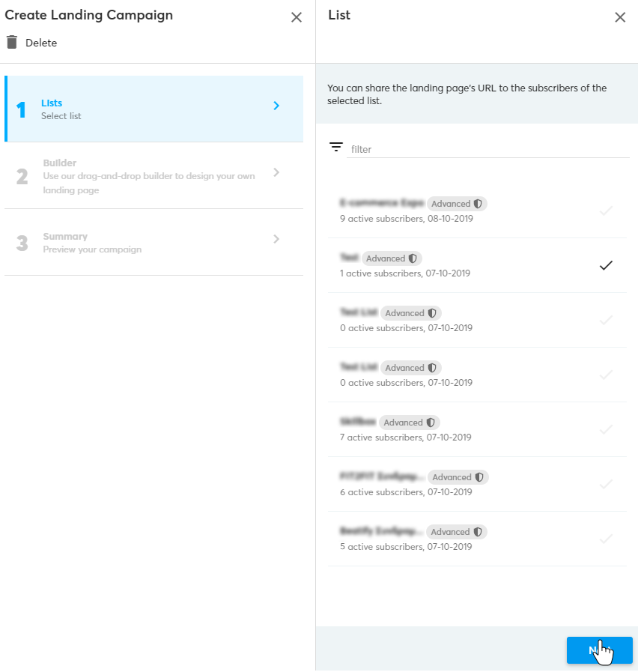Screen dimensions: 638x672
Task: Expand the Builder step chevron
Action: click(276, 172)
